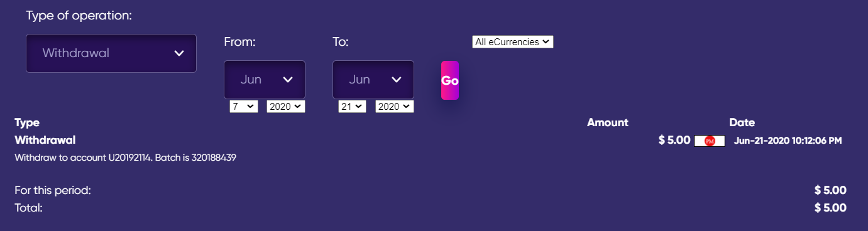Click the $ 5.00 transaction amount
868x231 pixels.
click(674, 141)
